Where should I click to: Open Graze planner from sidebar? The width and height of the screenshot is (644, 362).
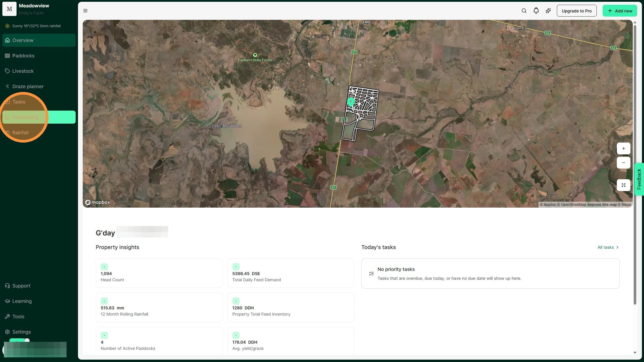(28, 86)
